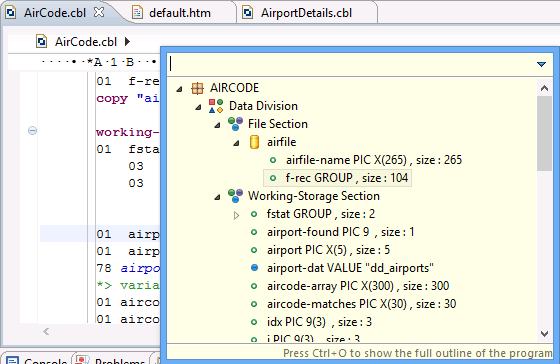Collapse the airfile tree node
This screenshot has height=364, width=560.
pyautogui.click(x=236, y=144)
